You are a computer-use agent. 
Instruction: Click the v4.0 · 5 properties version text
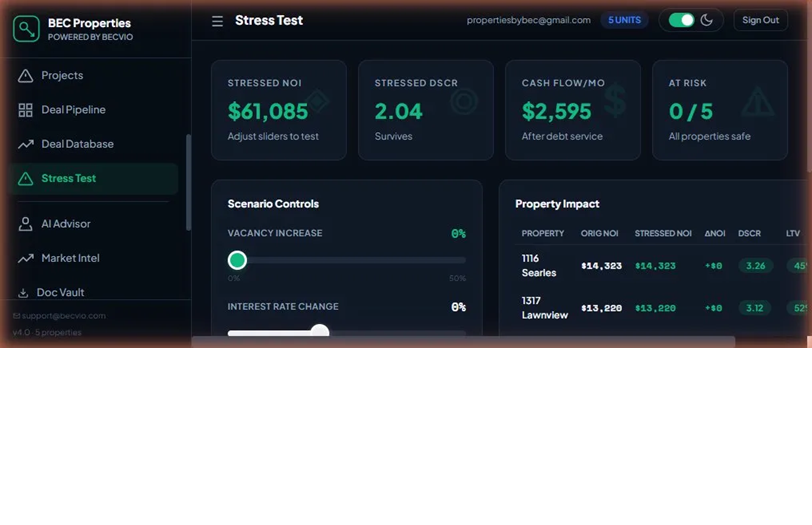point(47,332)
